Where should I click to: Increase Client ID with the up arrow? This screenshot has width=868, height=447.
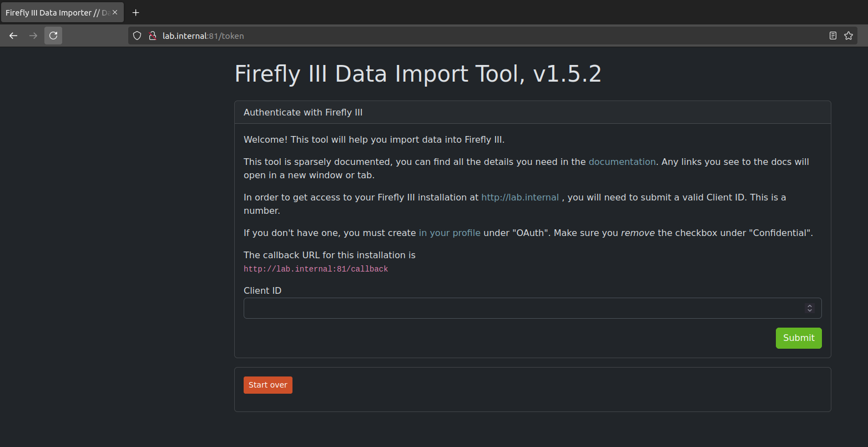click(810, 305)
